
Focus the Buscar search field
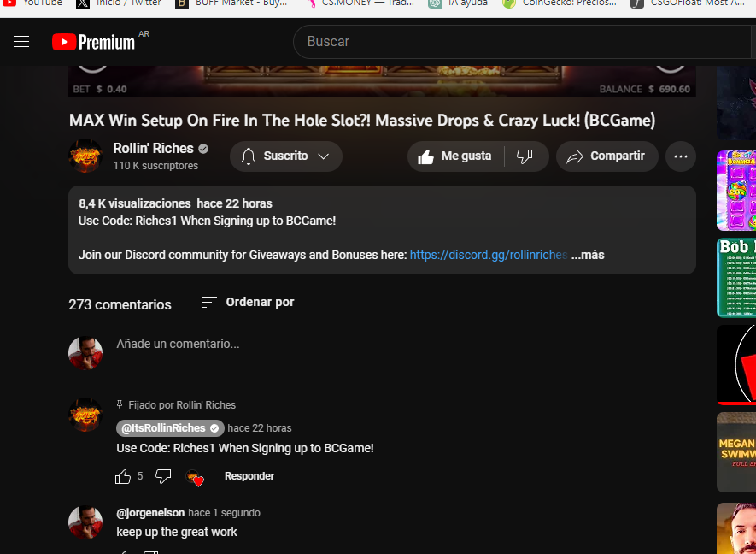[x=523, y=42]
